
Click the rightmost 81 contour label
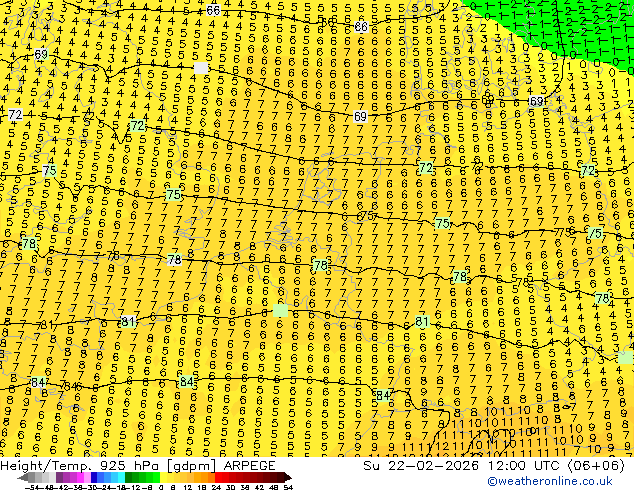click(422, 321)
